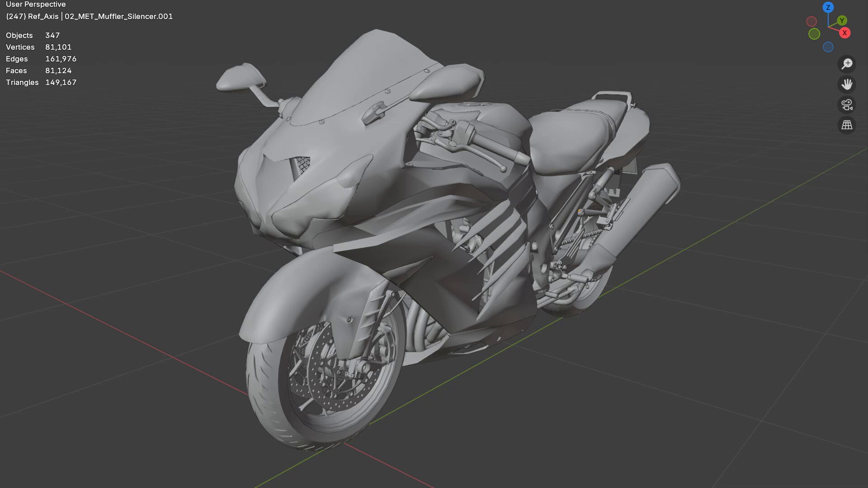Click the '02_MET_Muffler_Silencer.001' object name text
The image size is (868, 488).
click(118, 16)
